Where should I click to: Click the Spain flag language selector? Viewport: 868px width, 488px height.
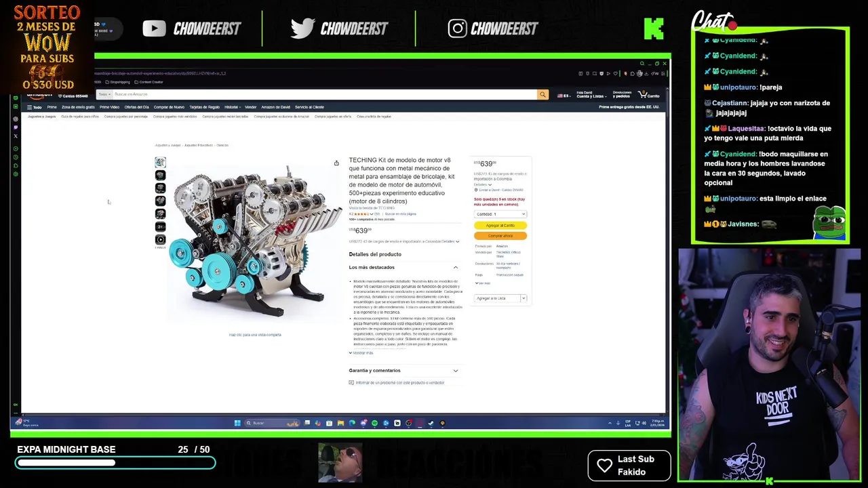(563, 96)
